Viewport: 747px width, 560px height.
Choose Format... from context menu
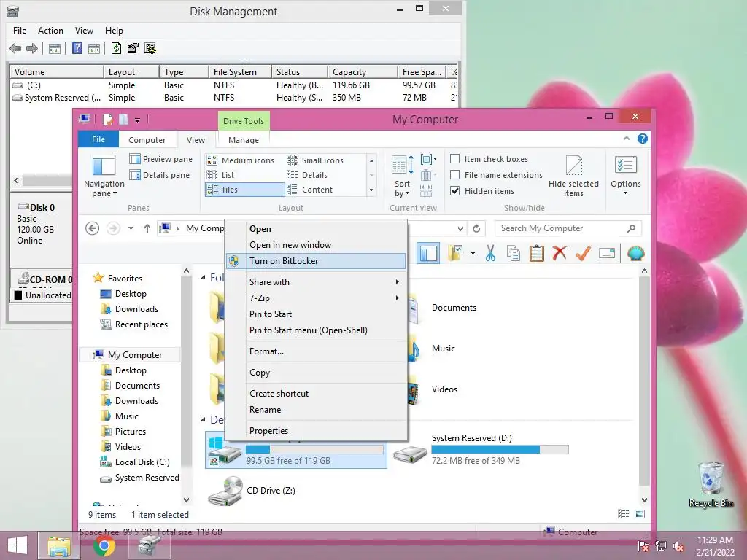pyautogui.click(x=317, y=351)
